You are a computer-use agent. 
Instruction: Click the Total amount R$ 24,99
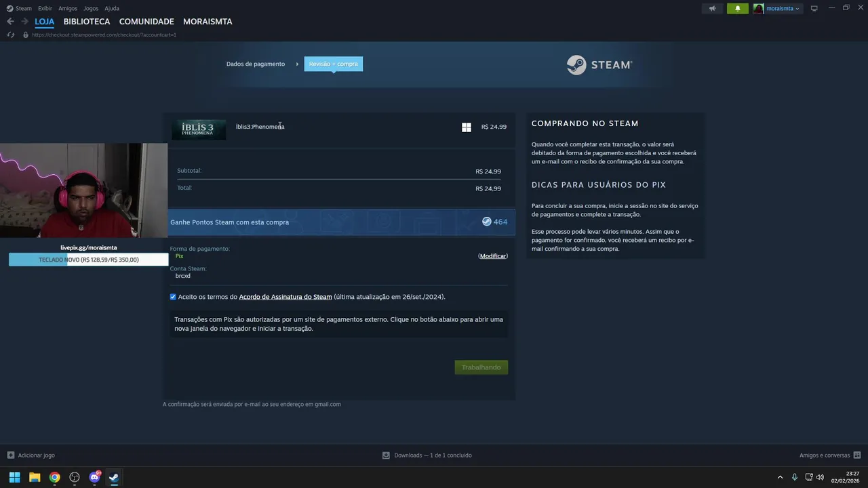coord(488,188)
